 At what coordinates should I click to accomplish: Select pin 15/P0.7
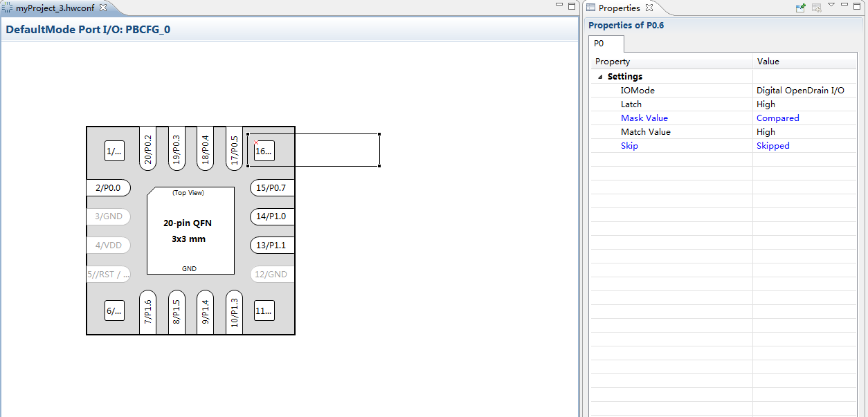tap(271, 187)
